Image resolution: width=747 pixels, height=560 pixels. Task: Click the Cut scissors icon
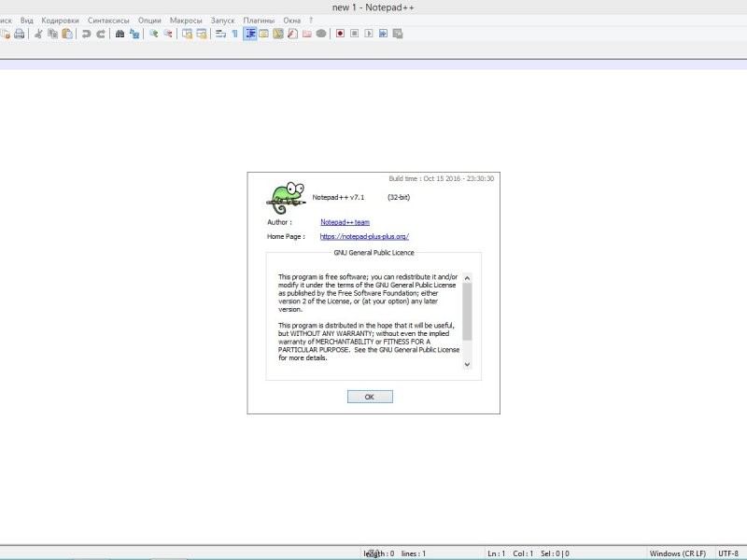coord(38,34)
